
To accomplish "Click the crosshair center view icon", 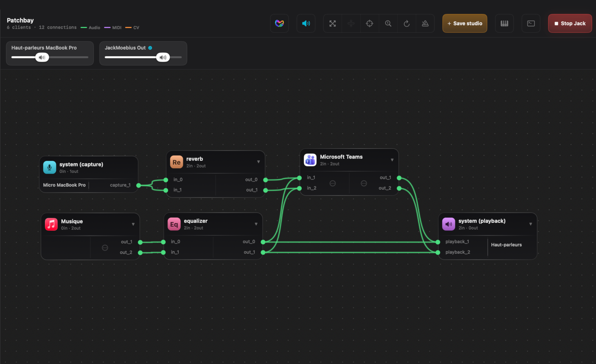I will tap(370, 23).
